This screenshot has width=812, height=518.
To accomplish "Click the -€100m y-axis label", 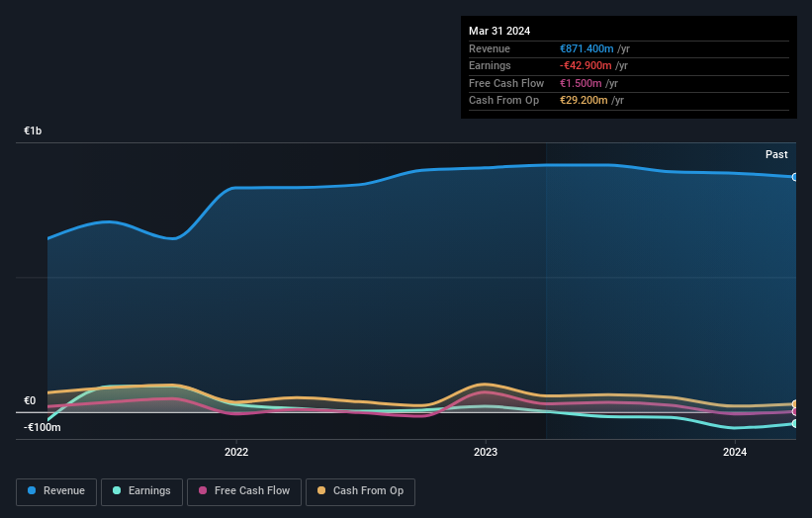I will (x=42, y=427).
